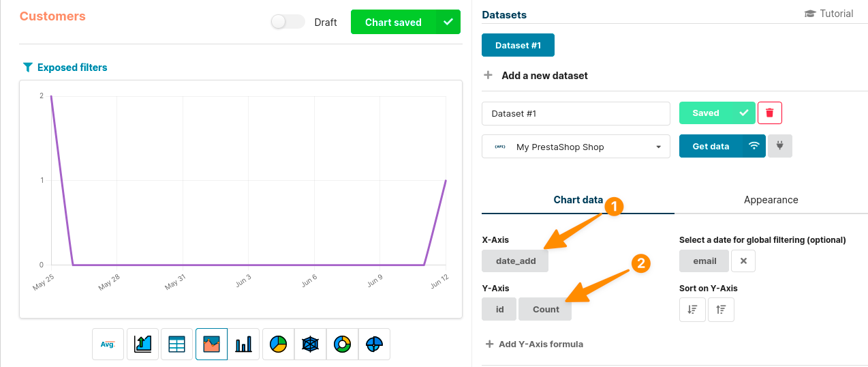Delete dataset with red trash icon
868x367 pixels.
pos(770,113)
